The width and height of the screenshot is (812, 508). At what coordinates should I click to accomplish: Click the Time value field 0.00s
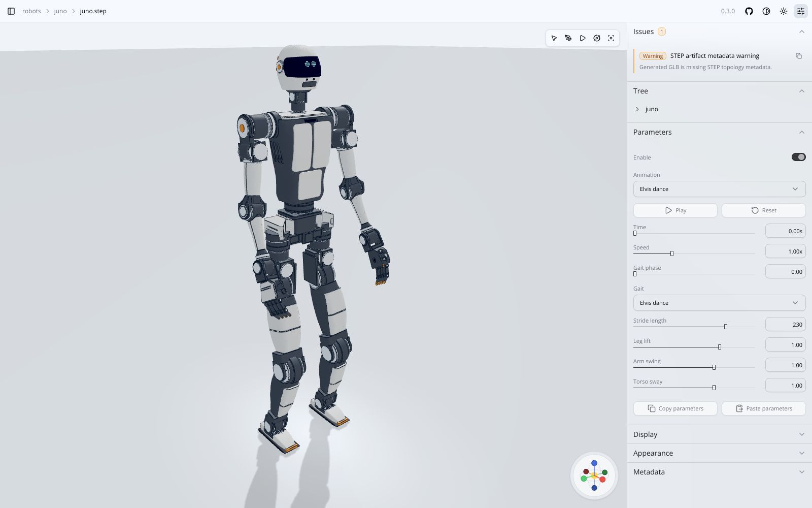[x=785, y=231]
